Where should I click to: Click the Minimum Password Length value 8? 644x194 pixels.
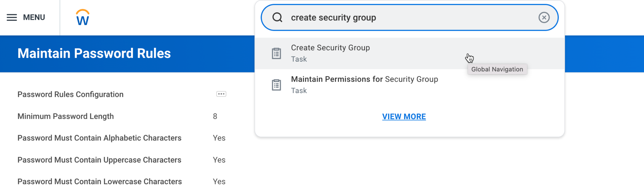[x=215, y=116]
